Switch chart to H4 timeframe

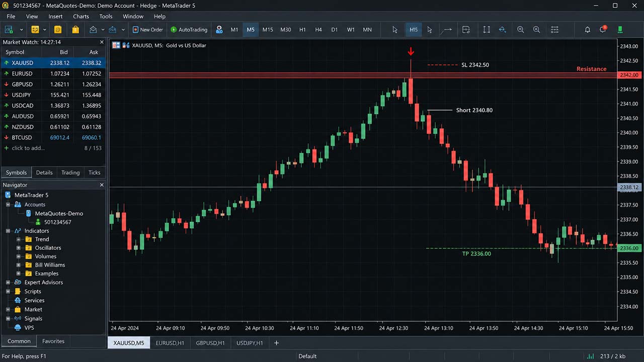coord(318,30)
